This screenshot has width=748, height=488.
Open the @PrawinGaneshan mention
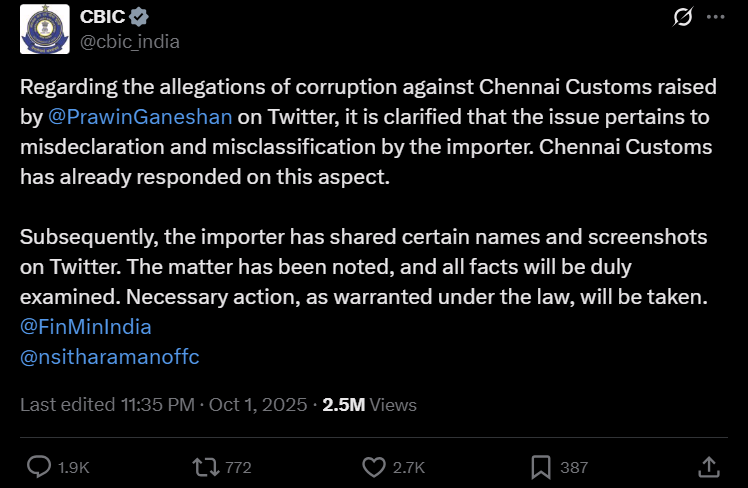[x=140, y=117]
